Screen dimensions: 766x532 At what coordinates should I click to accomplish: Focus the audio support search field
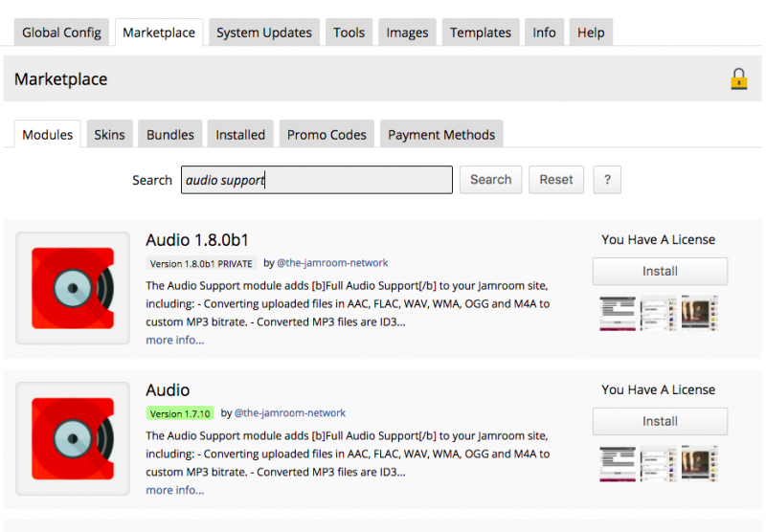click(316, 180)
